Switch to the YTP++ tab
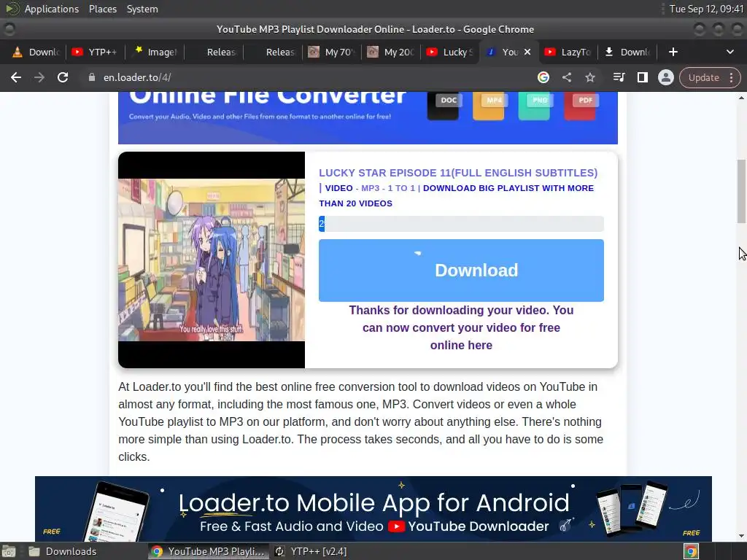Image resolution: width=747 pixels, height=560 pixels. [96, 52]
